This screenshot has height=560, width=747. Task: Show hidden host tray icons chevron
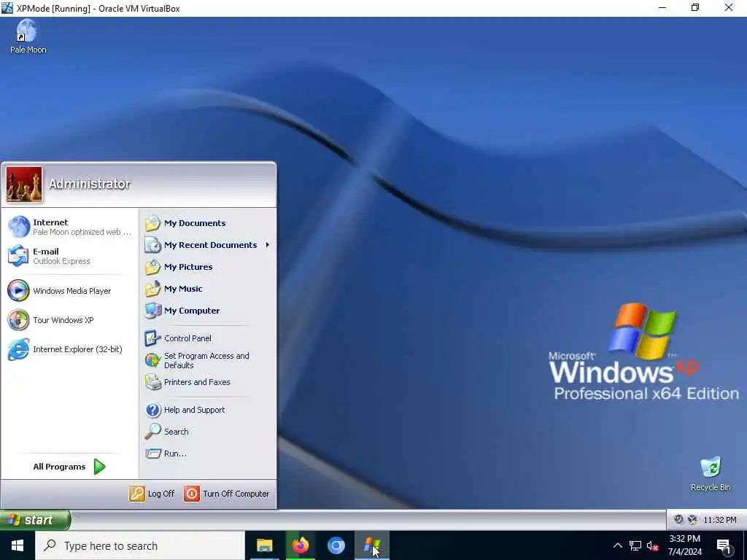pyautogui.click(x=617, y=545)
